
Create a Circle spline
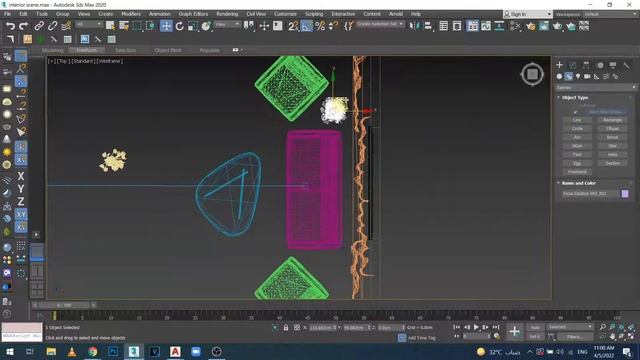pyautogui.click(x=577, y=129)
